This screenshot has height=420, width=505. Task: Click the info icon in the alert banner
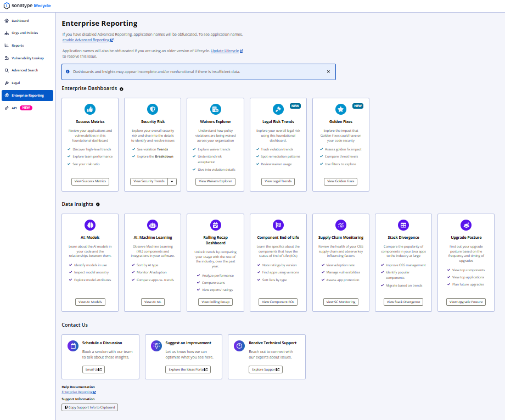coord(68,71)
